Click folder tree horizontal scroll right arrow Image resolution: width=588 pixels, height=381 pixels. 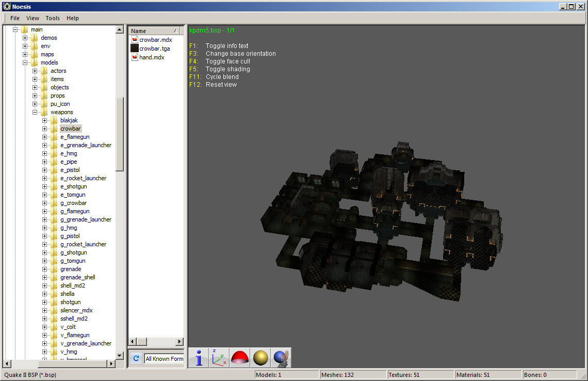click(x=110, y=363)
